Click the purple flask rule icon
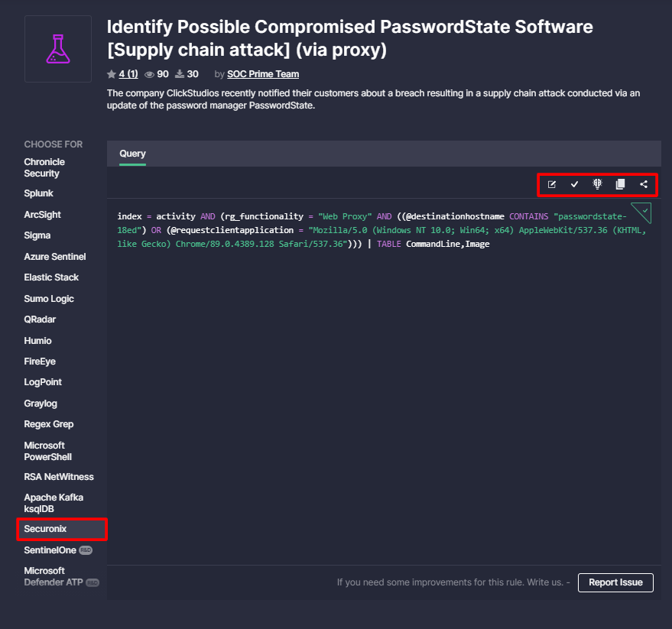The image size is (672, 629). click(58, 49)
